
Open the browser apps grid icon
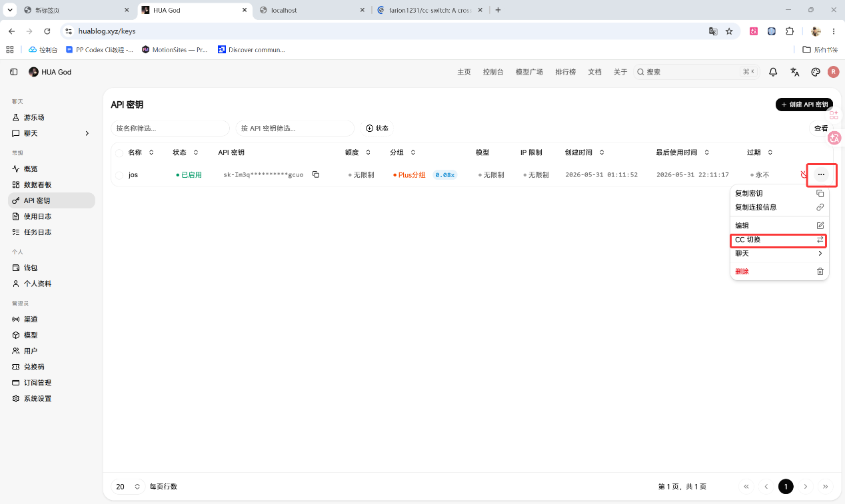click(x=10, y=49)
